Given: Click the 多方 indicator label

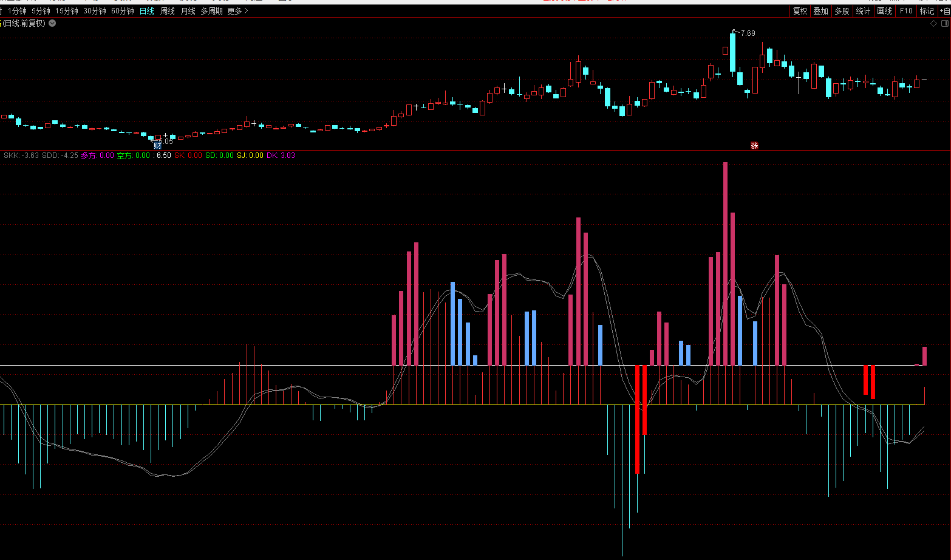Looking at the screenshot, I should click(x=89, y=155).
